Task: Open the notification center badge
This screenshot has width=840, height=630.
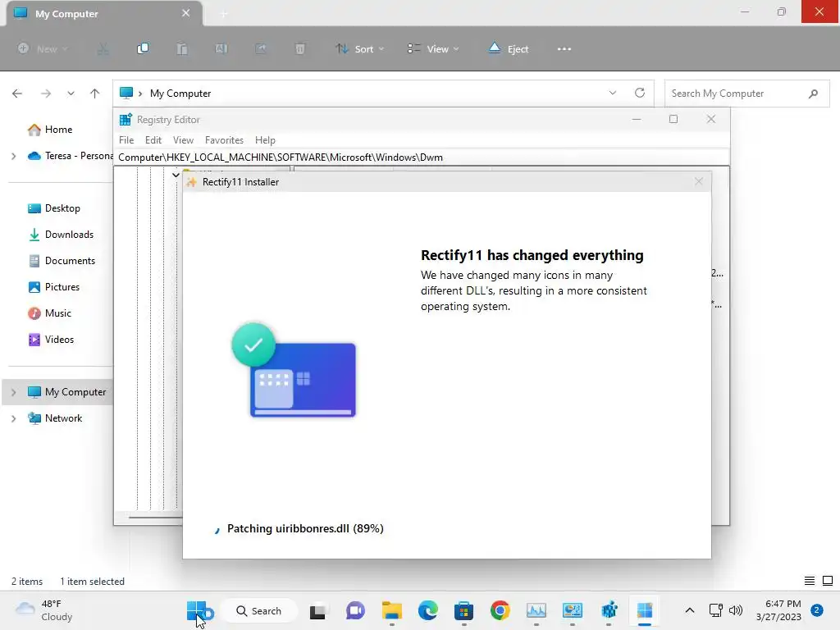Action: (x=817, y=610)
